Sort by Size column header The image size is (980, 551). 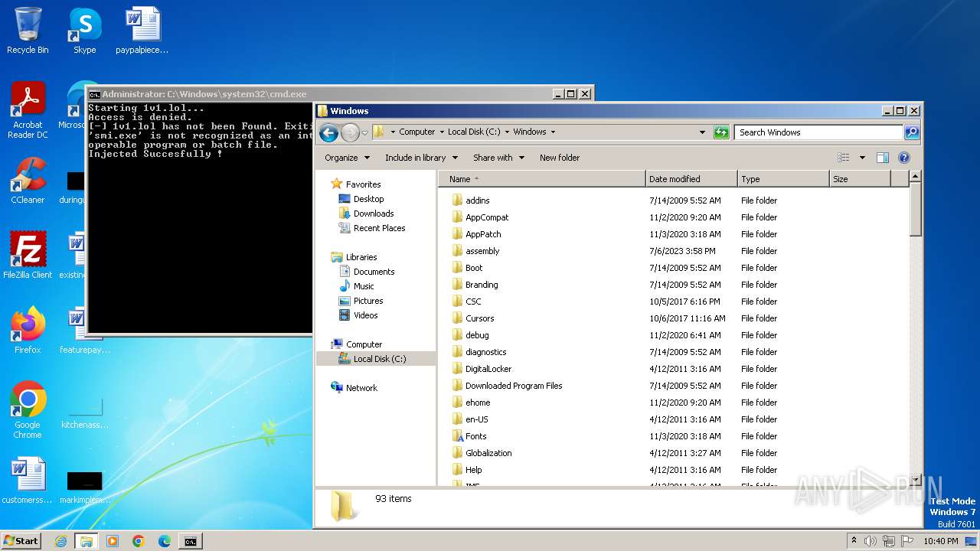tap(861, 179)
